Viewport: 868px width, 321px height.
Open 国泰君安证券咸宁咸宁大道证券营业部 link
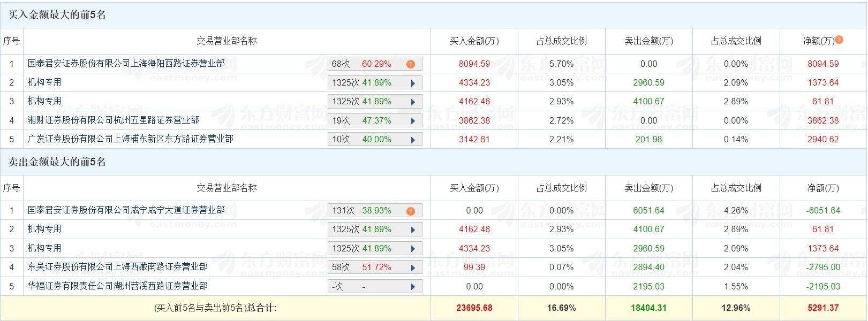click(126, 210)
